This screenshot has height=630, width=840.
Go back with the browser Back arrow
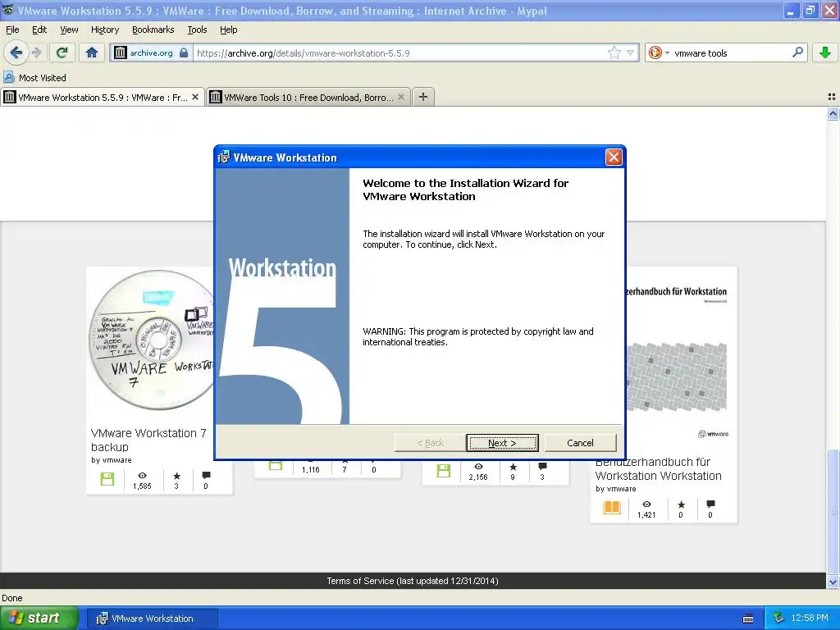pos(16,52)
